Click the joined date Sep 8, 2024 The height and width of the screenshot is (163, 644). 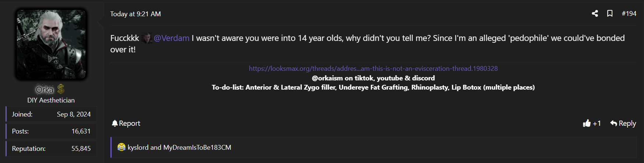(74, 114)
